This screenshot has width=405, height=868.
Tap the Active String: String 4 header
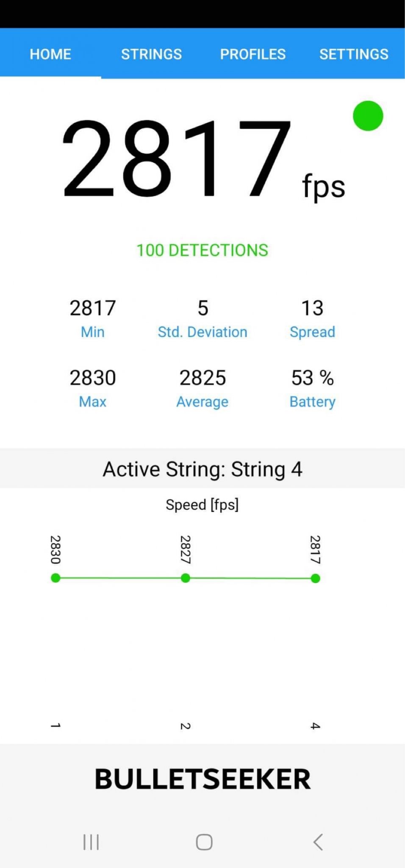[x=202, y=469]
